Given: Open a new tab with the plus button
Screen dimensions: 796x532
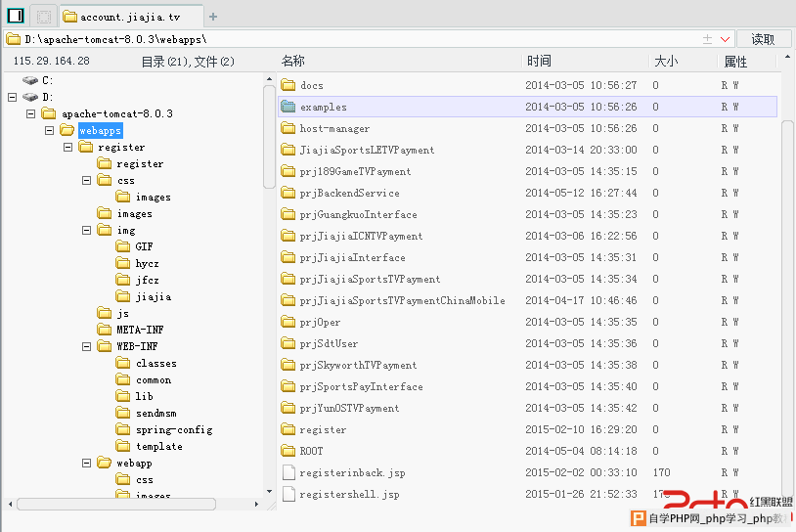Looking at the screenshot, I should tap(214, 17).
